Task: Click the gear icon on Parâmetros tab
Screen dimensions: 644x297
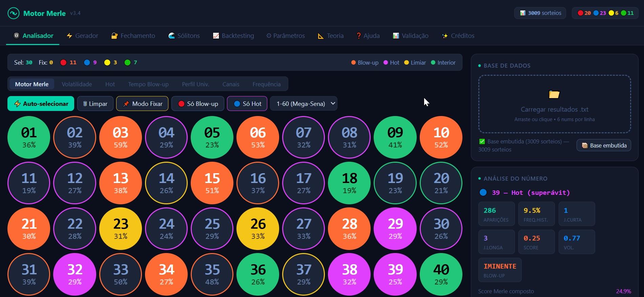Action: (269, 36)
